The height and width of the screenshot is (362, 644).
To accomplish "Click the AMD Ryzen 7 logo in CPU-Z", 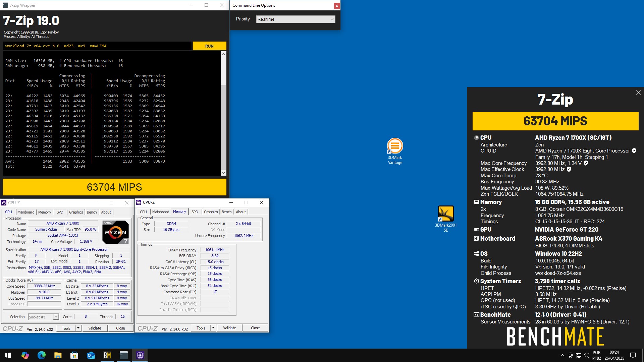I will pyautogui.click(x=115, y=232).
